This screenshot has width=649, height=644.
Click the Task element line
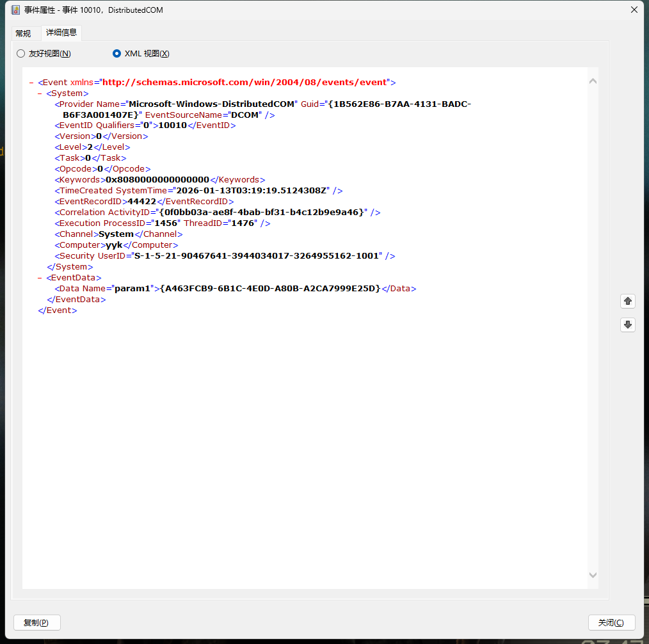[91, 157]
